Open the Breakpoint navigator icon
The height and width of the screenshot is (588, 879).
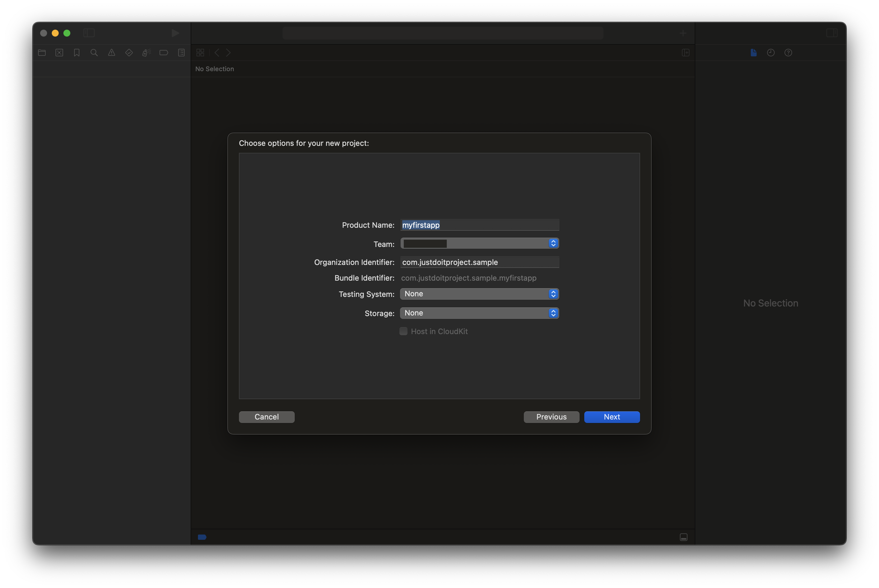tap(164, 53)
